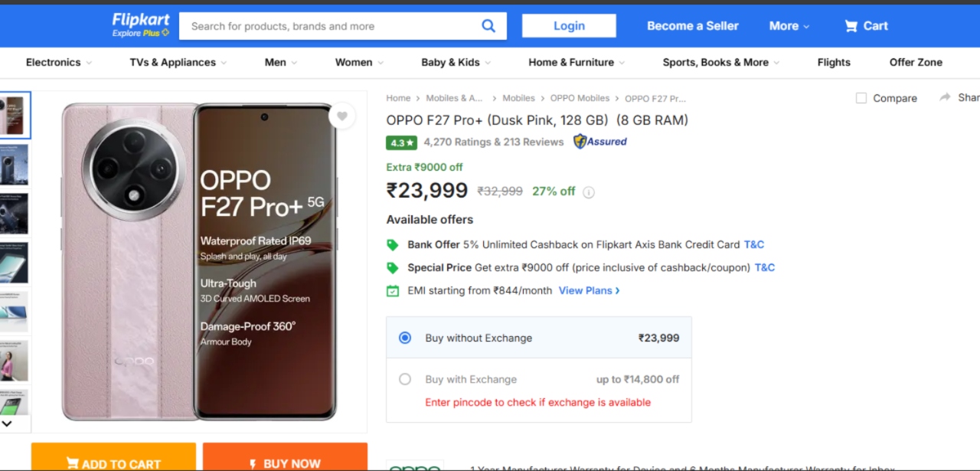Click the main OPPO F27 Pro+ product image

[199, 262]
